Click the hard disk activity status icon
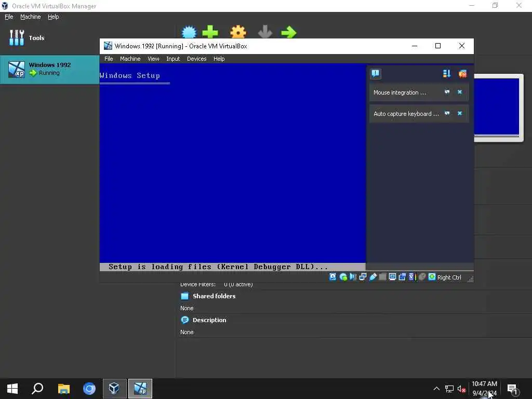 (x=332, y=277)
